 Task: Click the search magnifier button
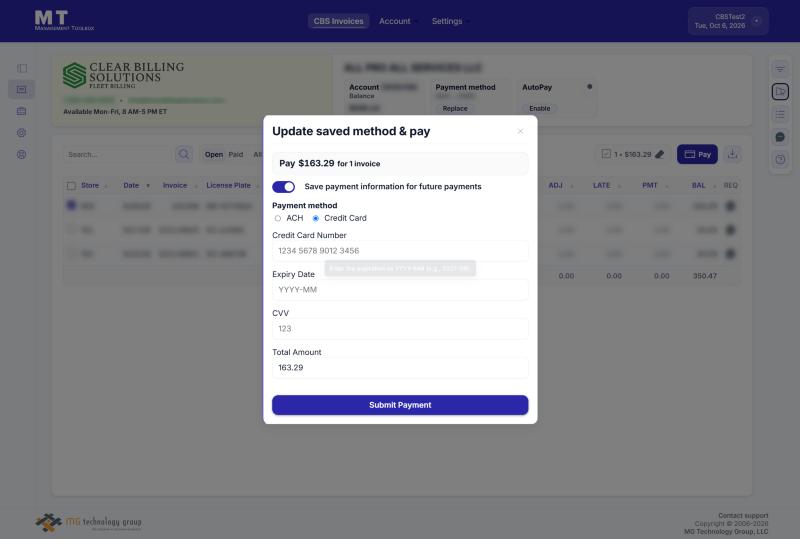tap(184, 154)
